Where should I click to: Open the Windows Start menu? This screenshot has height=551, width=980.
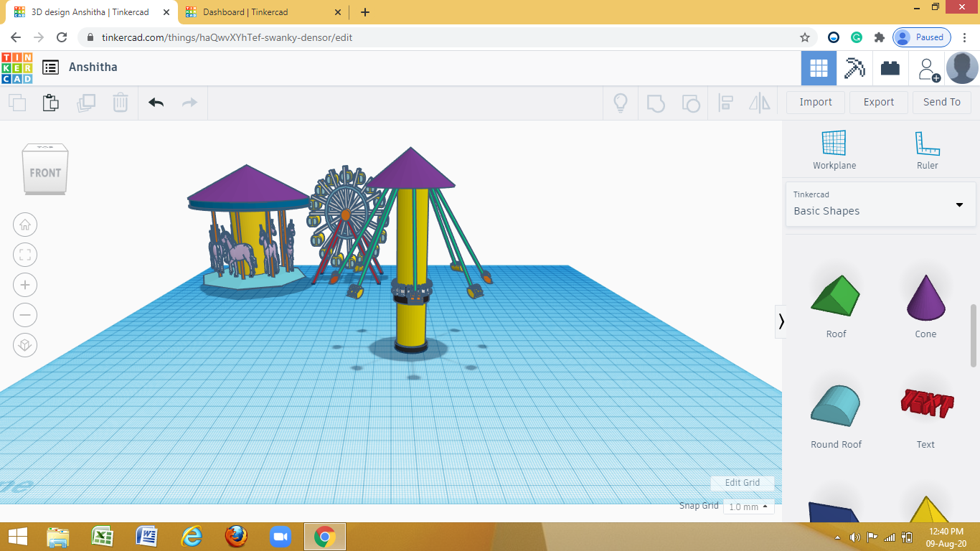pyautogui.click(x=17, y=537)
